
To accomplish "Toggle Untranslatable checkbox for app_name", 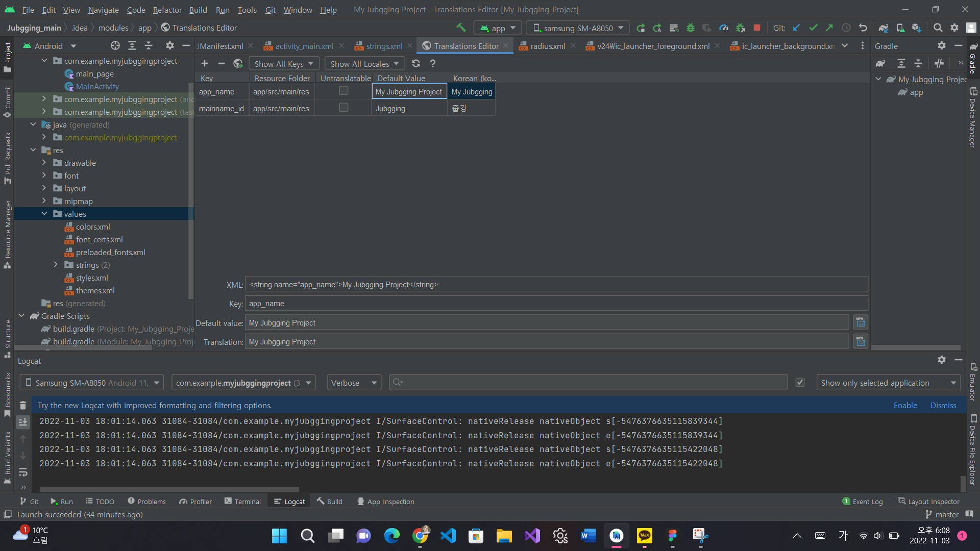I will coord(344,90).
